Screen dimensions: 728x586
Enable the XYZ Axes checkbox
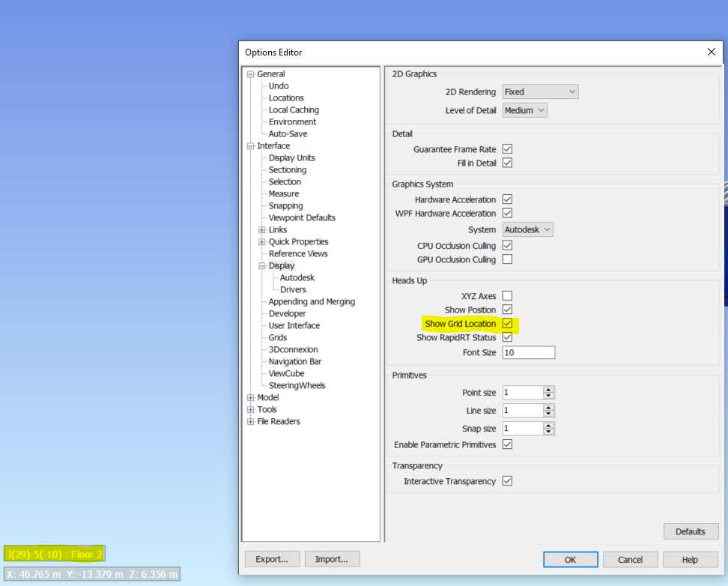tap(507, 295)
